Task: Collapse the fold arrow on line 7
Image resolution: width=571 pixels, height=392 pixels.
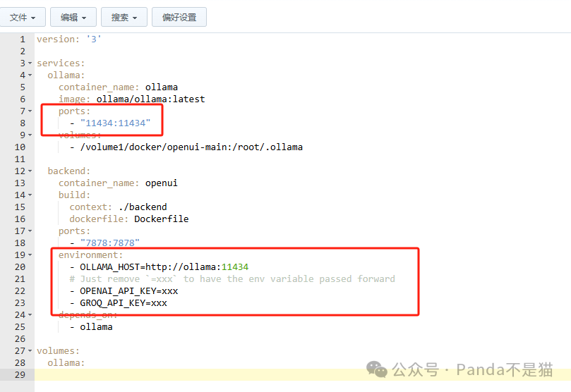Action: [x=30, y=111]
